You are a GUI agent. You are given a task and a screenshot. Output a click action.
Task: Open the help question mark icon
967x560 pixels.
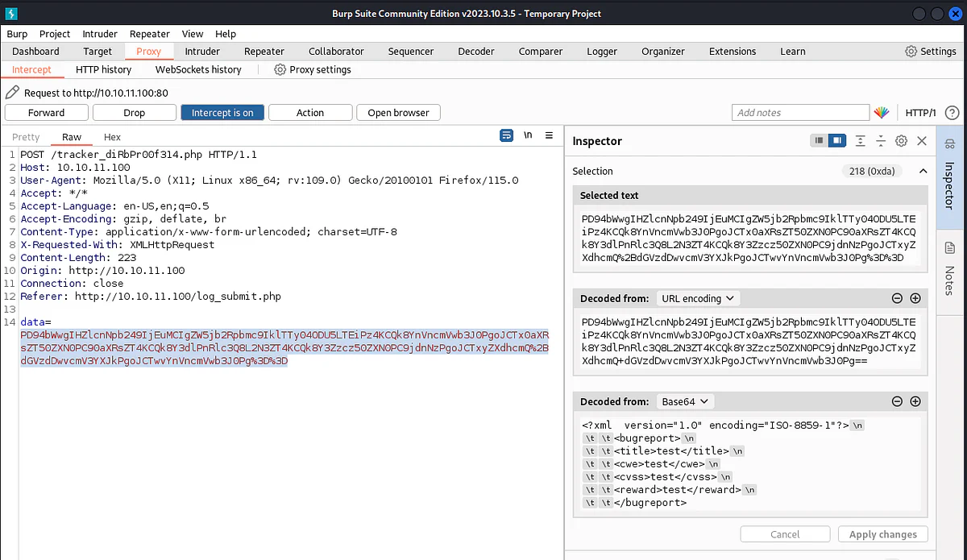tap(952, 113)
